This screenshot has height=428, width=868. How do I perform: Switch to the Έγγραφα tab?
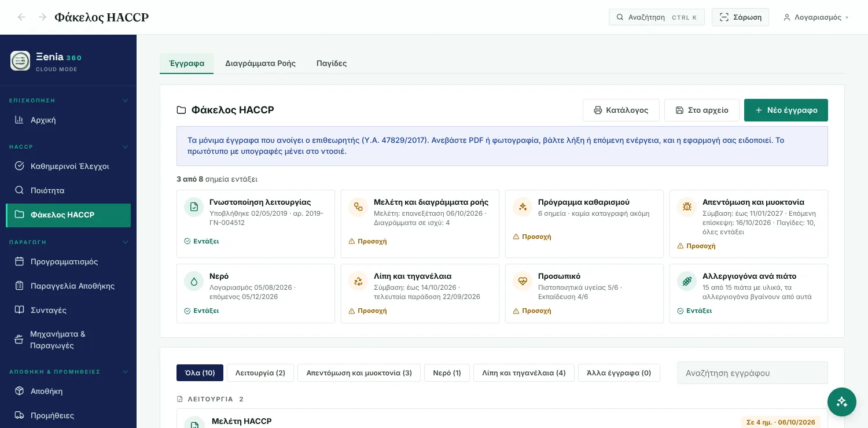coord(186,64)
